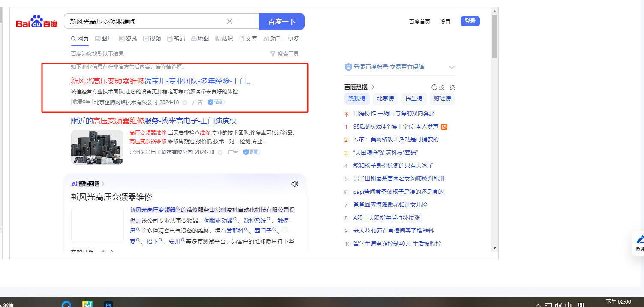
Task: Open 搜索工具 filter
Action: click(285, 54)
